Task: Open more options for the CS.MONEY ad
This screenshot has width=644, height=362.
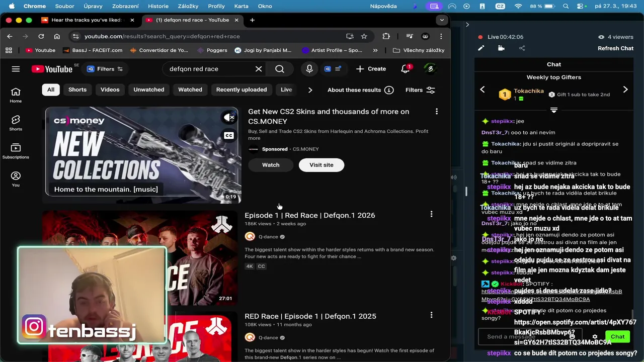Action: coord(437,111)
